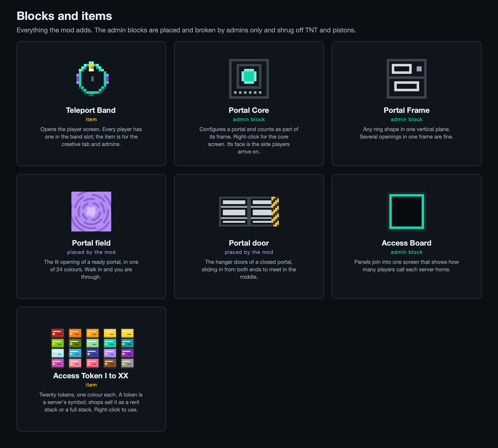Click 'admin block' label under Access Board

coord(406,252)
